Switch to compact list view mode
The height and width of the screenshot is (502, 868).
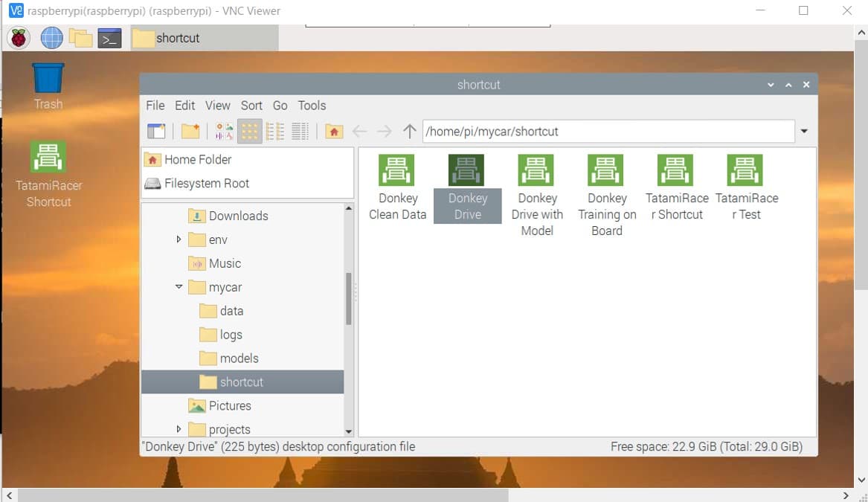(275, 131)
